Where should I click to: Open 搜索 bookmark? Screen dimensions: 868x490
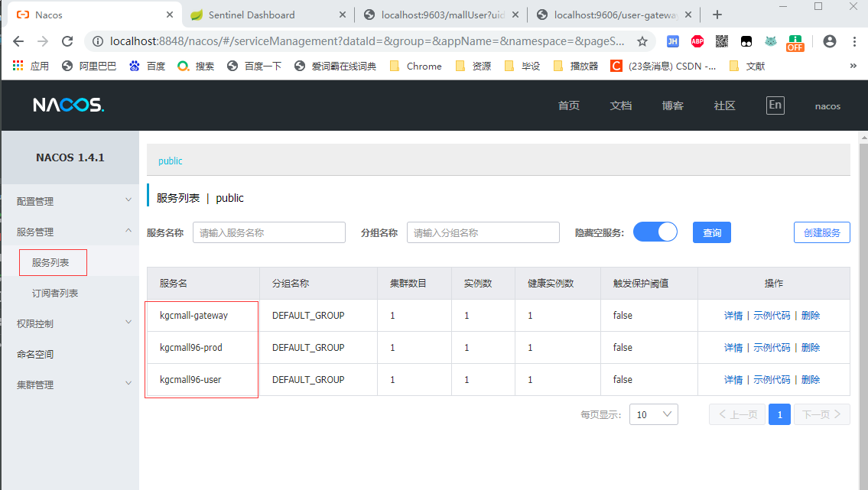(x=196, y=67)
